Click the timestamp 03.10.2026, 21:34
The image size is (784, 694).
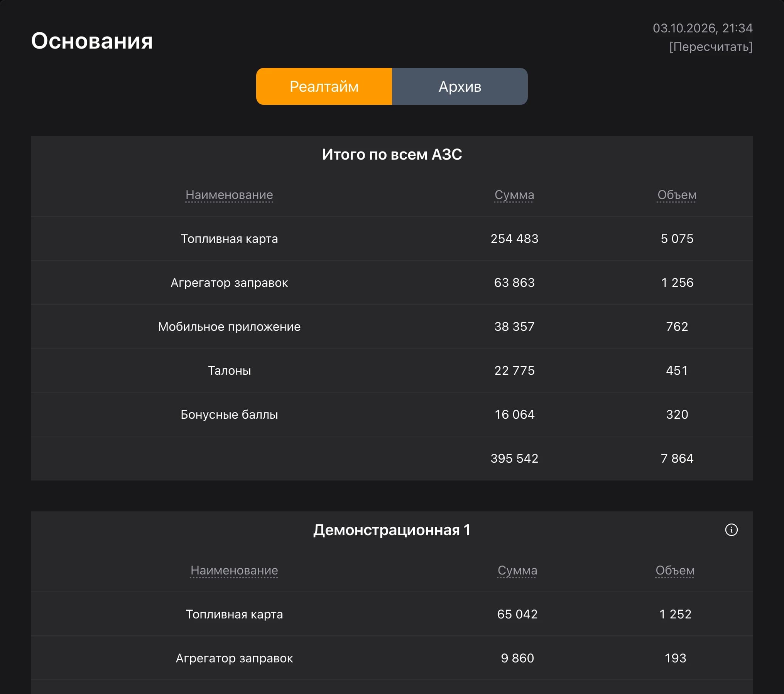coord(703,28)
